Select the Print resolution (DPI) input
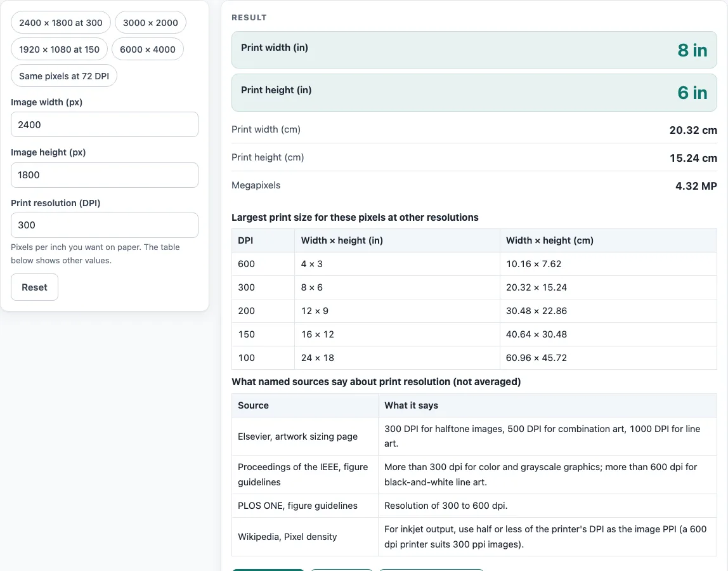 (105, 225)
